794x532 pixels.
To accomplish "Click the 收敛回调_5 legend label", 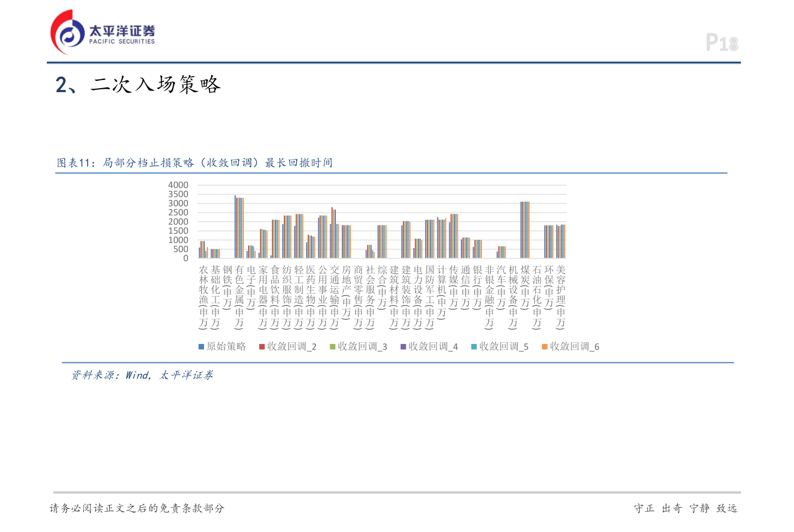I will pyautogui.click(x=503, y=346).
